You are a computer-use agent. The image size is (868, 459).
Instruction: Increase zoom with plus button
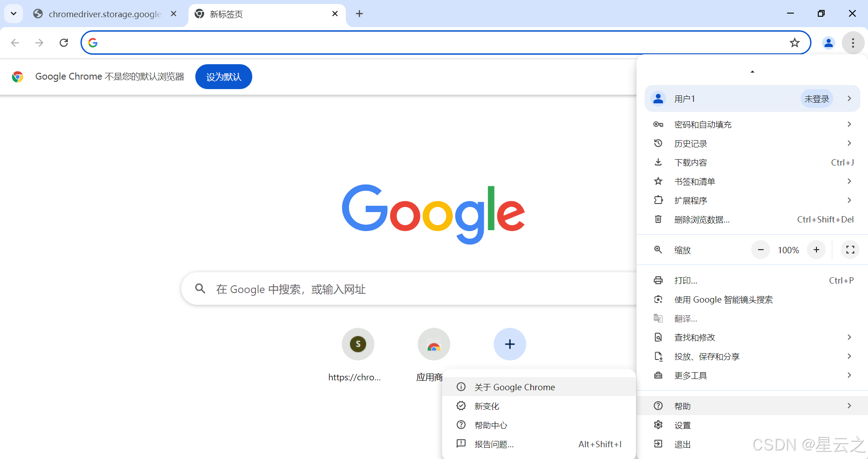pyautogui.click(x=816, y=250)
